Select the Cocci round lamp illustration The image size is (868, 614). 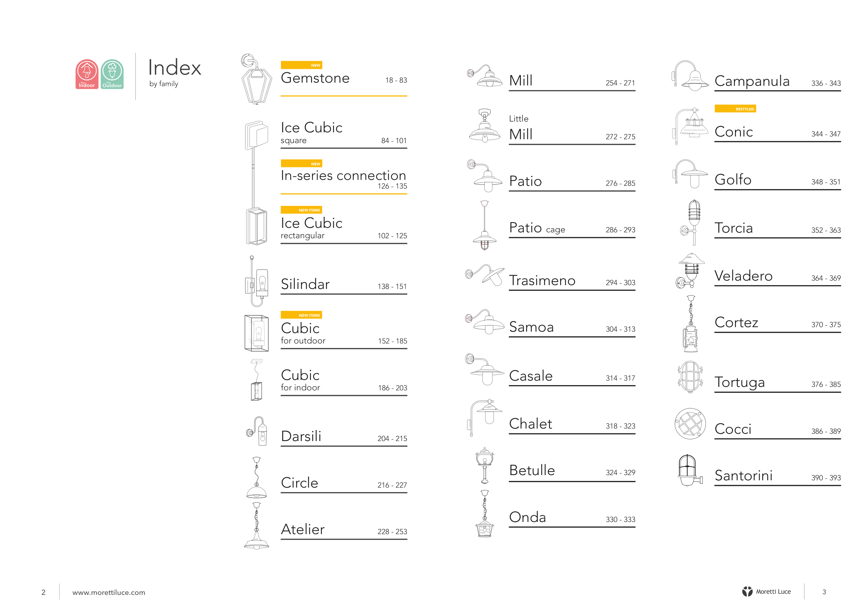(x=690, y=423)
